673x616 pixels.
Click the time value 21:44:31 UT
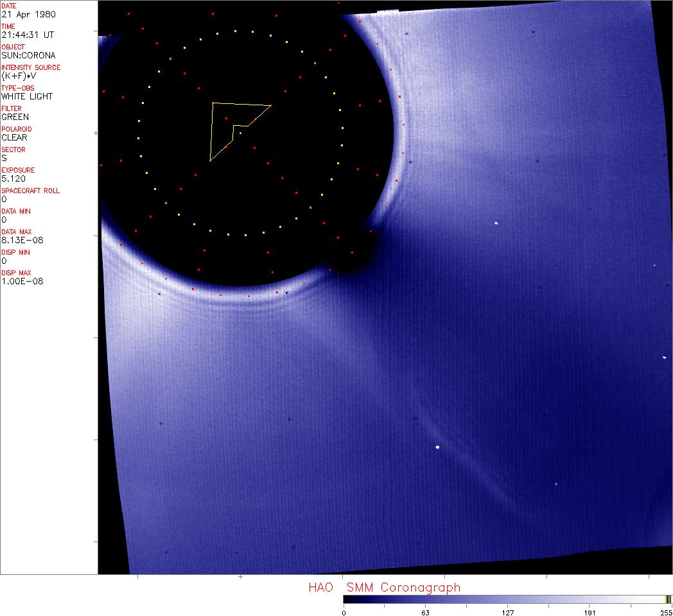tap(26, 35)
